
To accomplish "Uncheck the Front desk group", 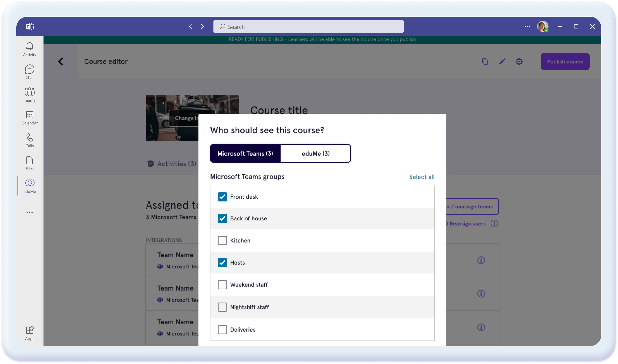I will (222, 196).
